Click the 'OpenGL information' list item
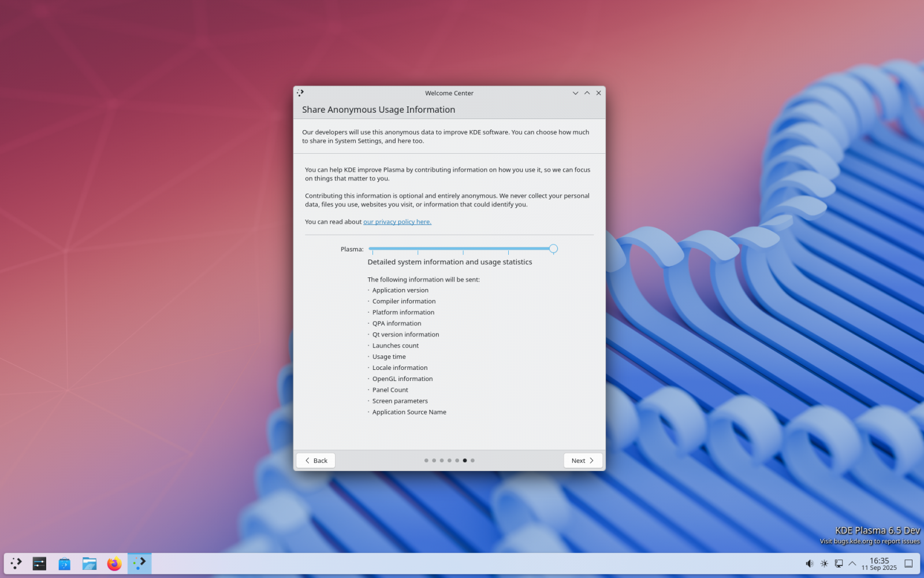Image resolution: width=924 pixels, height=578 pixels. pos(403,379)
